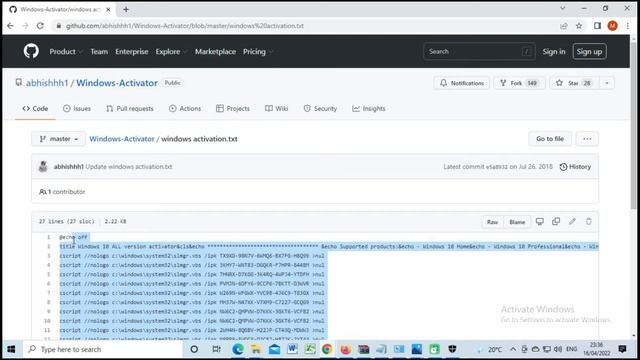This screenshot has width=640, height=360.
Task: Close the Windows-Activator browser tab
Action: tap(108, 9)
